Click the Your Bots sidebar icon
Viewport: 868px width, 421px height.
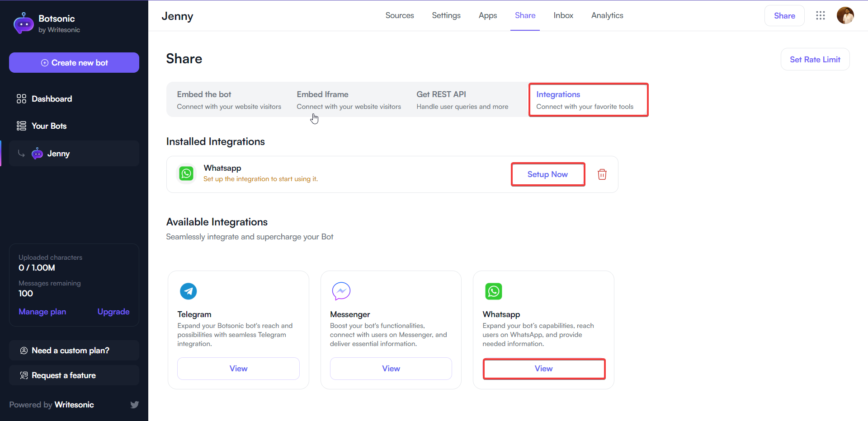[21, 126]
